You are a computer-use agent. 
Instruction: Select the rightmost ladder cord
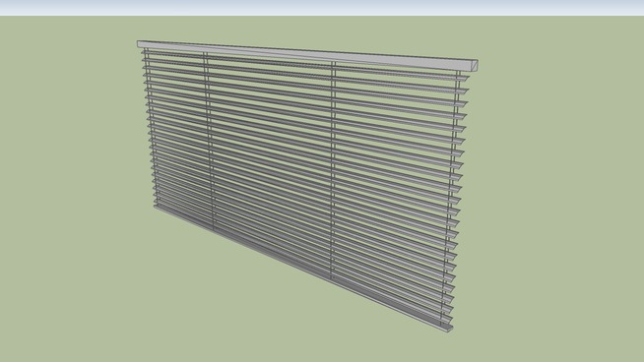pyautogui.click(x=452, y=196)
